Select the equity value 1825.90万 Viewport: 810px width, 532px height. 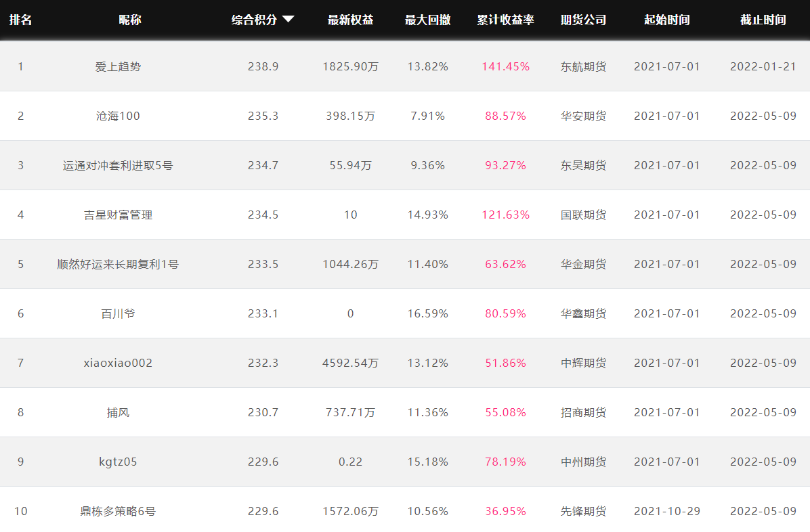pyautogui.click(x=350, y=66)
